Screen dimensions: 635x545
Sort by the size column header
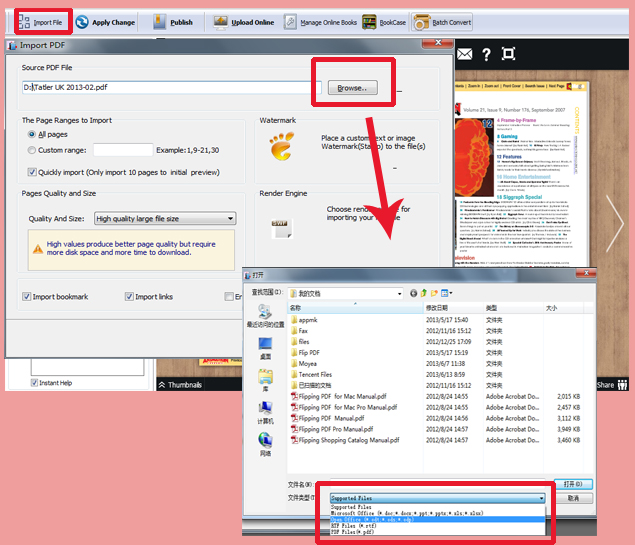[x=563, y=308]
